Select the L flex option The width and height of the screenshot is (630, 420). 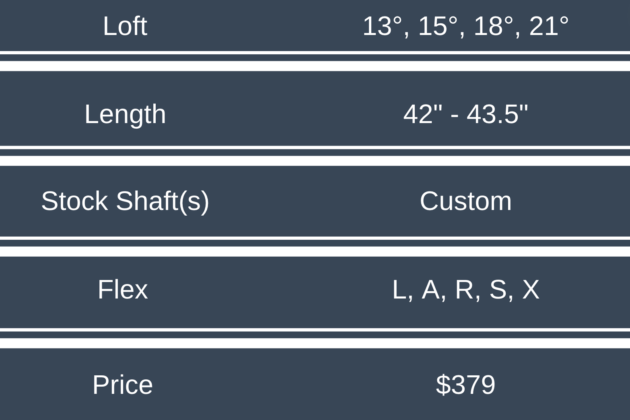401,290
